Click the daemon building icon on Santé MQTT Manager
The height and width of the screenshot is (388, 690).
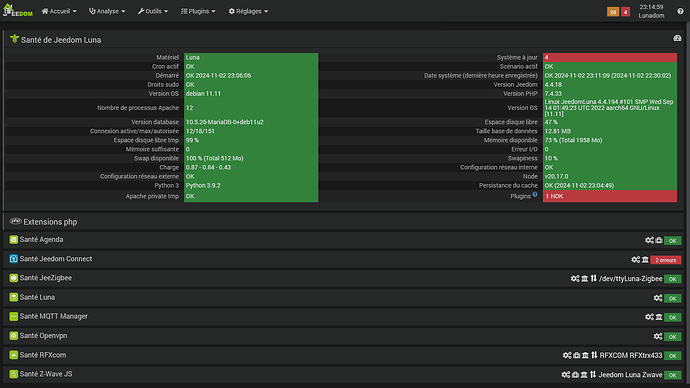tap(659, 317)
